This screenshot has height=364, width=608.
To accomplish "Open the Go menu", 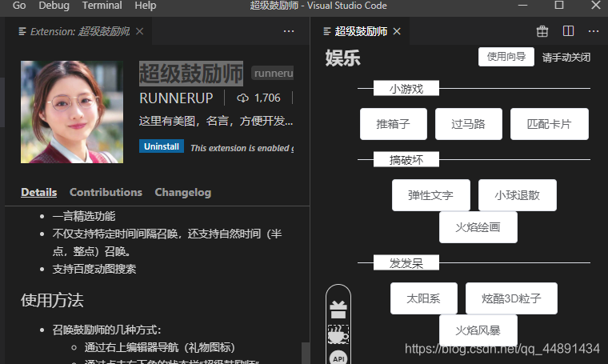I will point(19,6).
